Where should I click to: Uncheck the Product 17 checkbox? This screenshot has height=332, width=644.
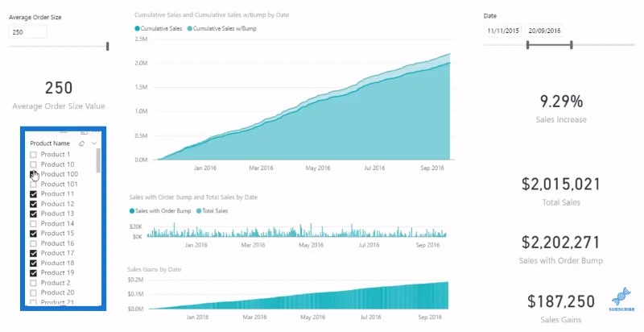(x=33, y=253)
